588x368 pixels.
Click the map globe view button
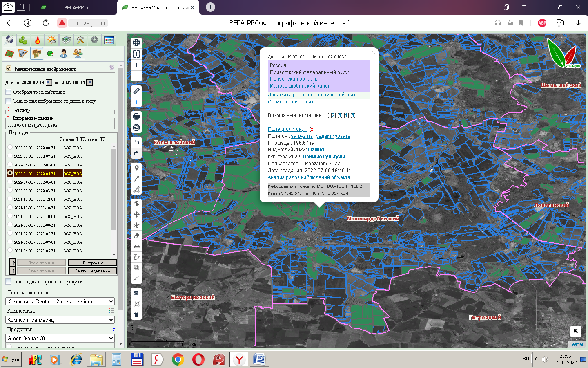[136, 43]
